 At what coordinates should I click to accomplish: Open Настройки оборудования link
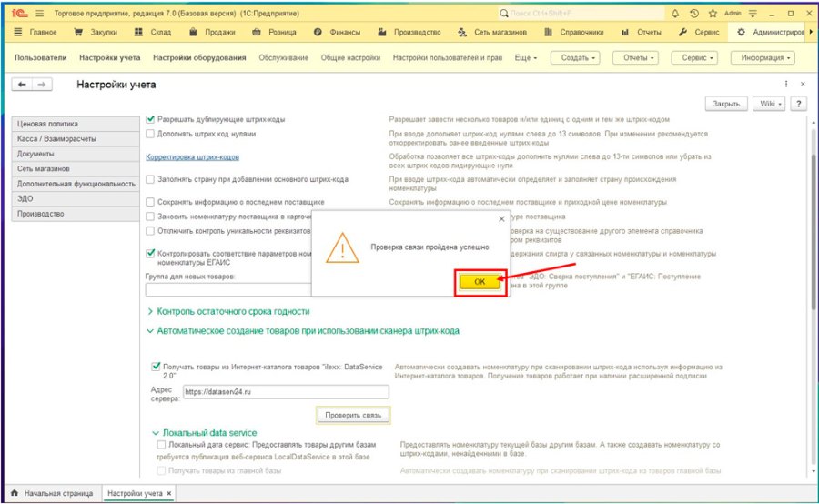199,58
